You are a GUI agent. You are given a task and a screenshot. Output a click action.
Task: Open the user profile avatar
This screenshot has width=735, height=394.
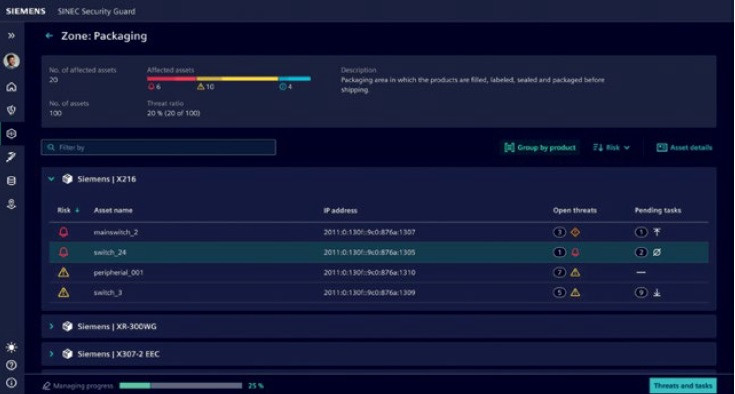click(11, 61)
